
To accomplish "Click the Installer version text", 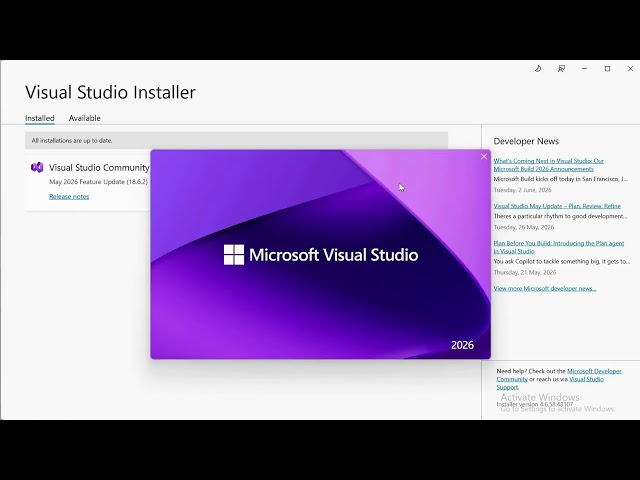I will (x=535, y=404).
